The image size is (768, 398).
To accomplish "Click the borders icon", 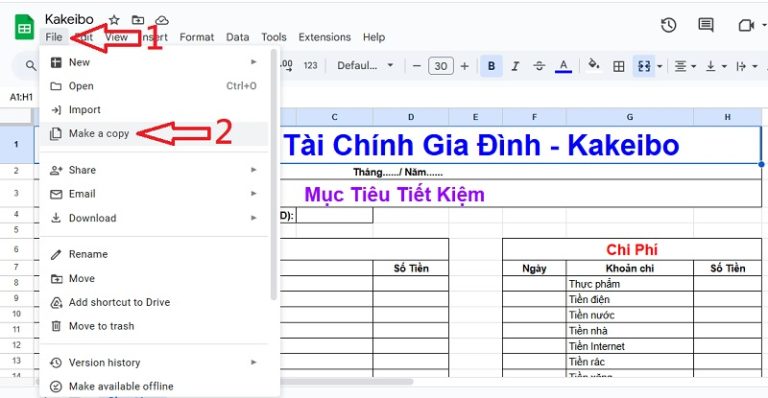I will point(619,66).
